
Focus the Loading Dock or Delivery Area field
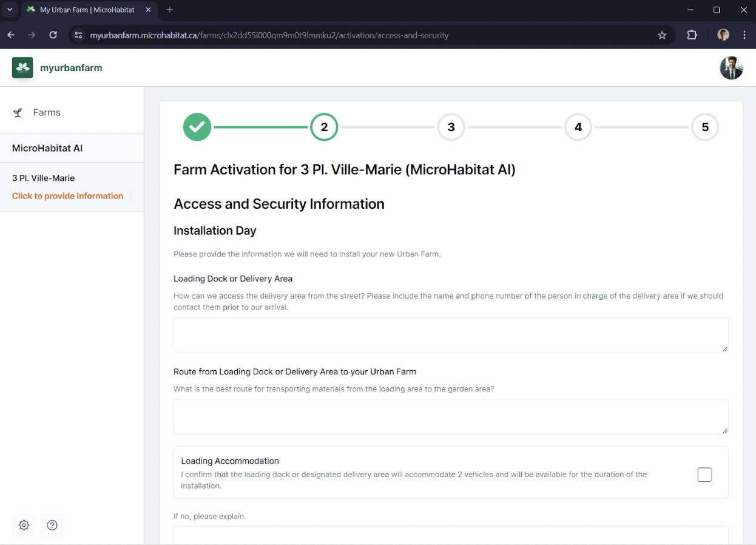tap(451, 335)
